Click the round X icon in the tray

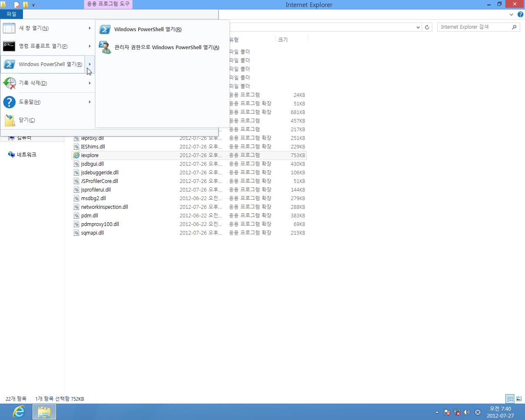tap(478, 412)
